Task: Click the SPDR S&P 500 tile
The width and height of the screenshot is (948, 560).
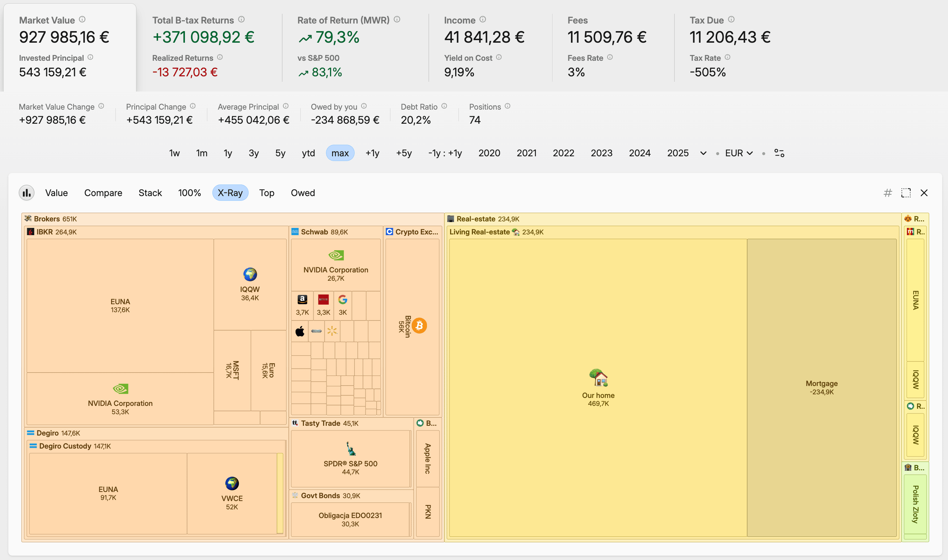Action: pyautogui.click(x=350, y=458)
